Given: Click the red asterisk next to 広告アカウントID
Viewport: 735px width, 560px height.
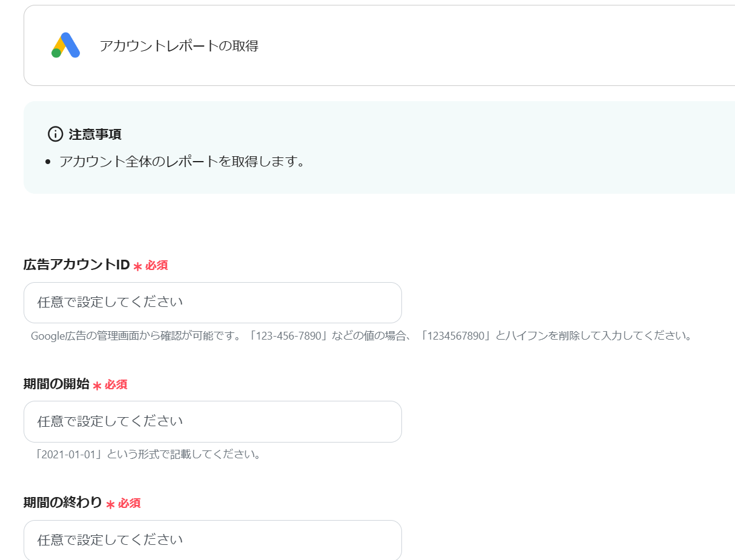Looking at the screenshot, I should (137, 266).
